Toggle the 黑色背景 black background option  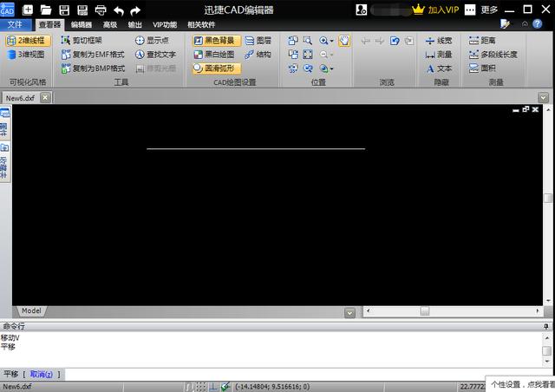click(x=213, y=41)
